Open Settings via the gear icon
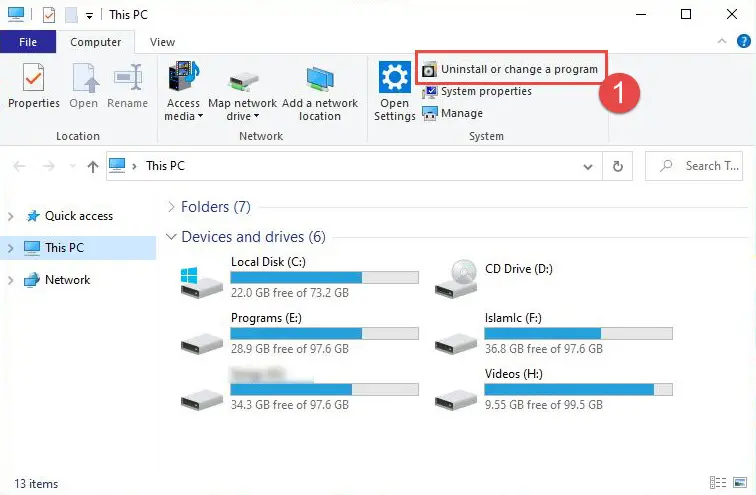Image resolution: width=756 pixels, height=495 pixels. pyautogui.click(x=394, y=77)
